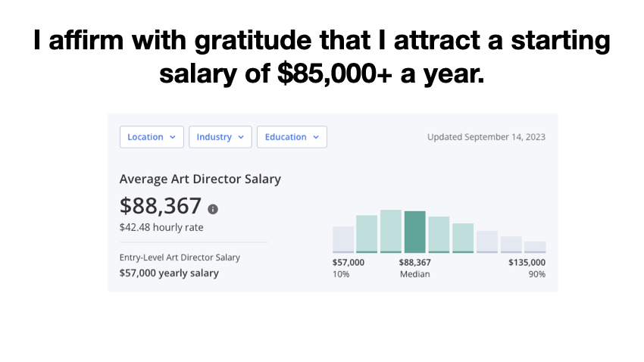644x362 pixels.
Task: Click the $135,000 90% label
Action: (527, 268)
